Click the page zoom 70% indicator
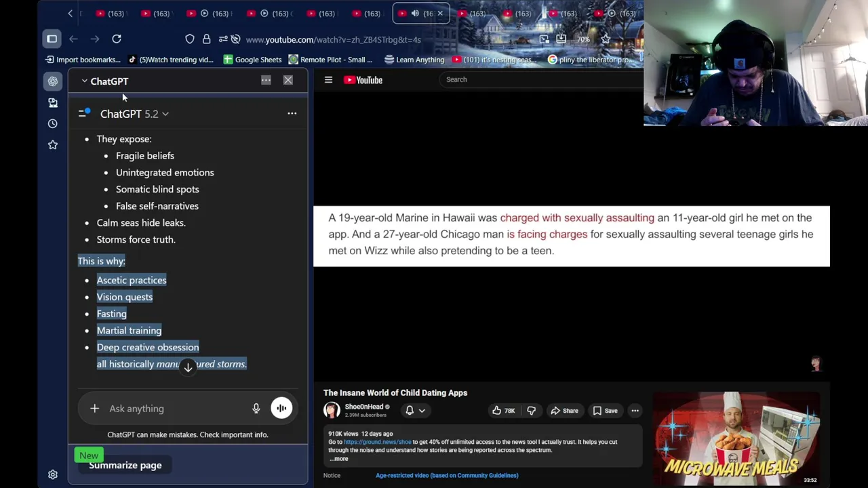This screenshot has height=488, width=868. pos(583,39)
